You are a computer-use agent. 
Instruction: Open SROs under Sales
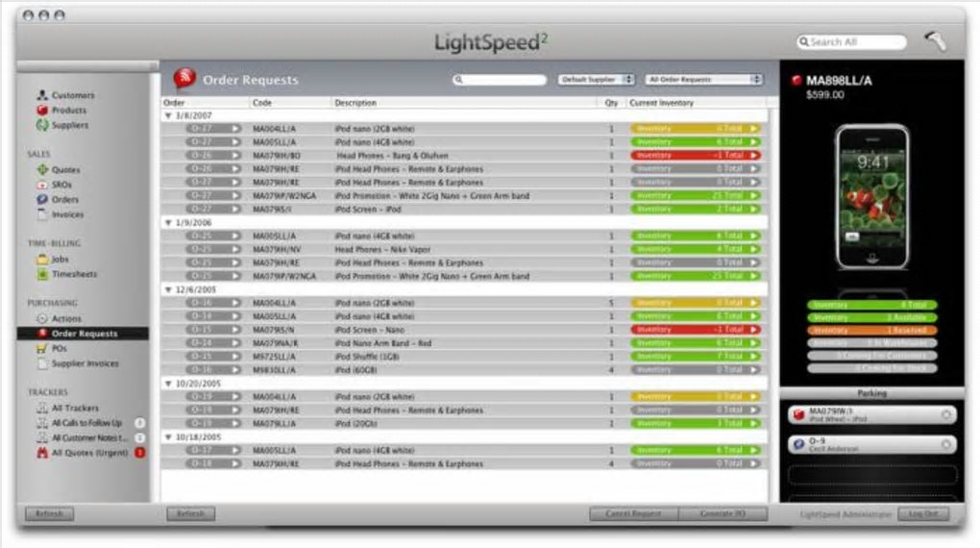tap(61, 185)
